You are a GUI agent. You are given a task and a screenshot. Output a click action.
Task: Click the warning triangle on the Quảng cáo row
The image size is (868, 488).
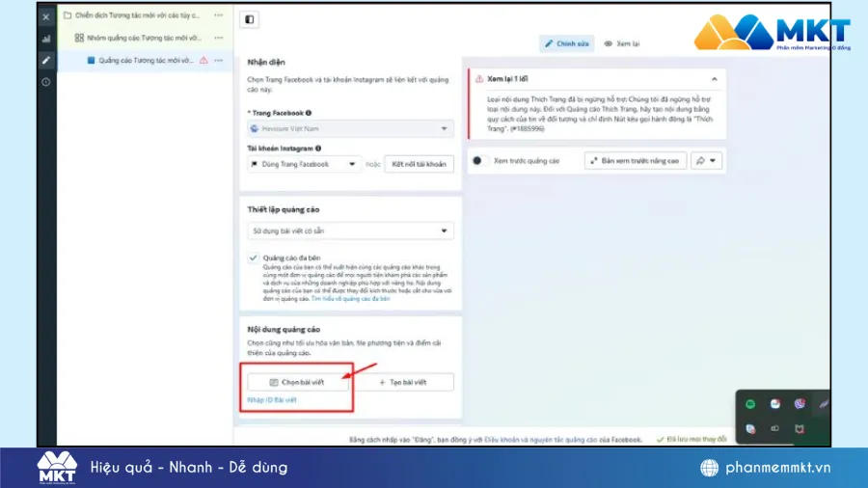pyautogui.click(x=203, y=60)
